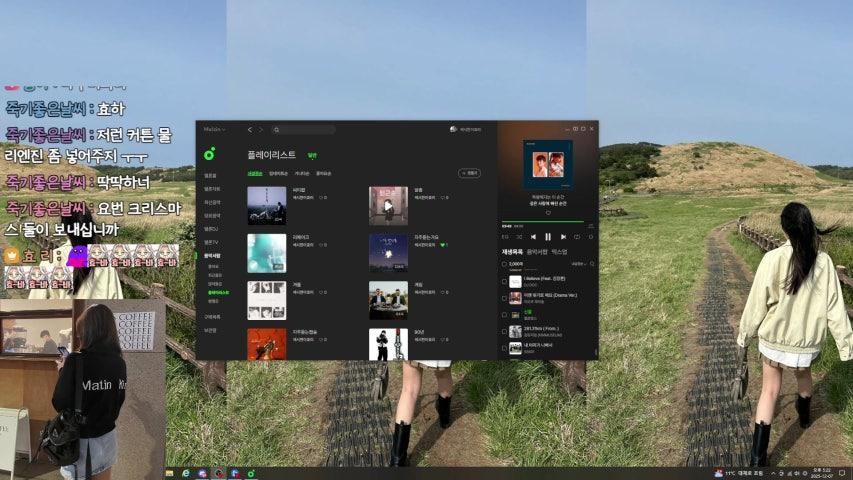The image size is (853, 480).
Task: Expand the sort dropdown in the queue
Action: tap(577, 264)
